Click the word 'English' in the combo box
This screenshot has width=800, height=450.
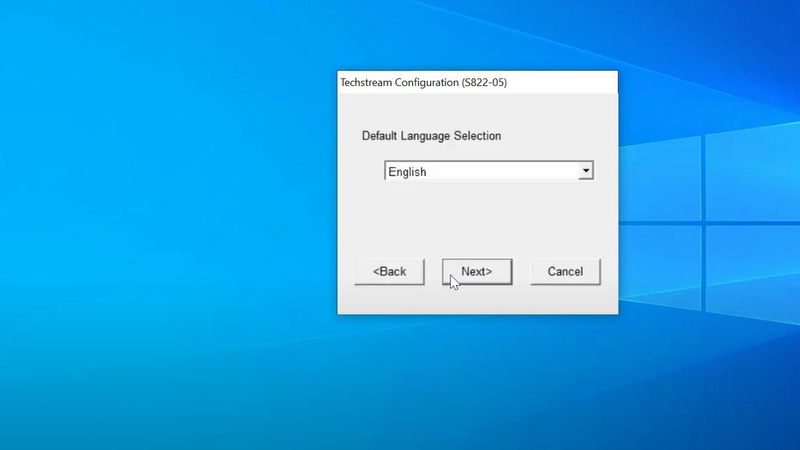[408, 172]
